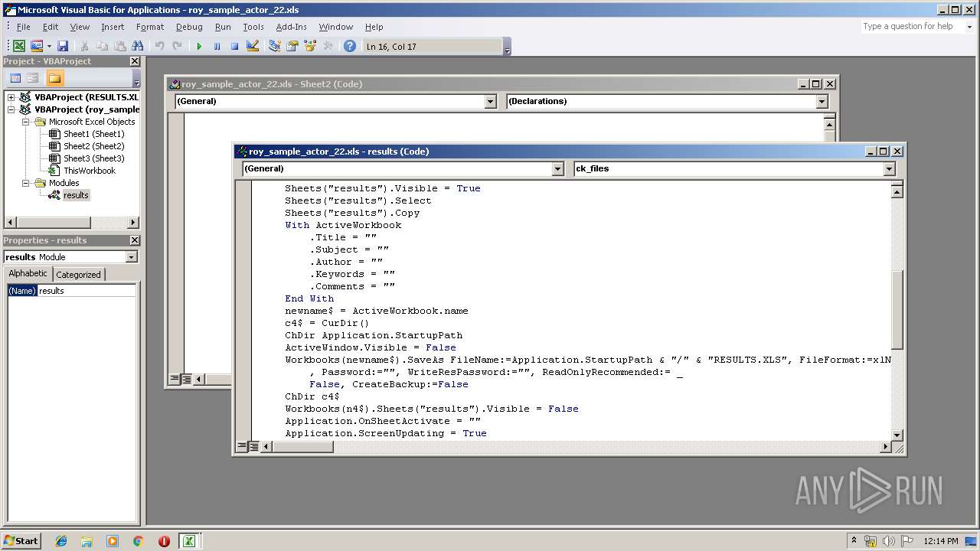This screenshot has width=980, height=551.
Task: Open Internet Explorer from taskbar
Action: coord(61,541)
